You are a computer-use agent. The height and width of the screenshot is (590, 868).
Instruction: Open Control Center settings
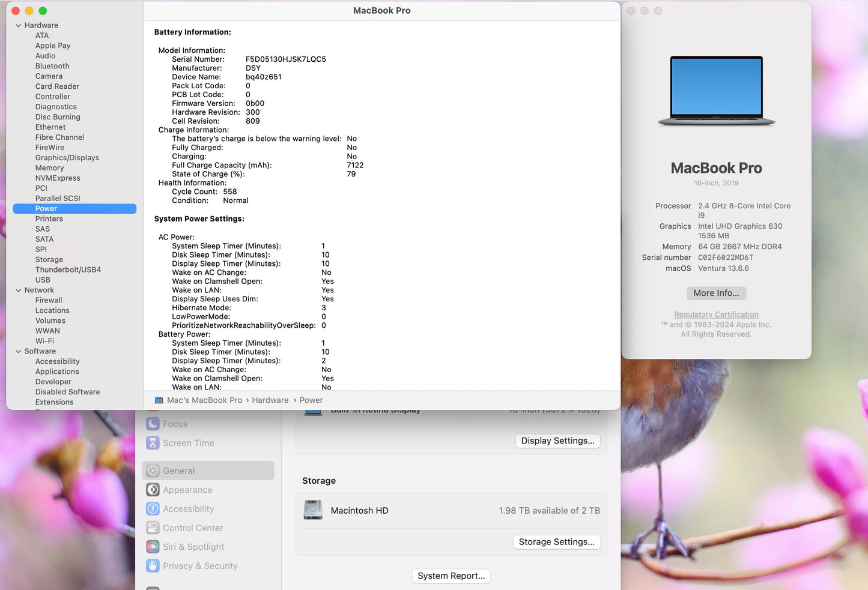pyautogui.click(x=192, y=528)
